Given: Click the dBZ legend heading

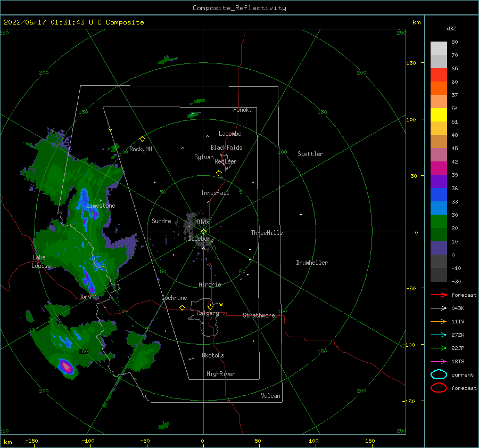Looking at the screenshot, I should coord(451,28).
